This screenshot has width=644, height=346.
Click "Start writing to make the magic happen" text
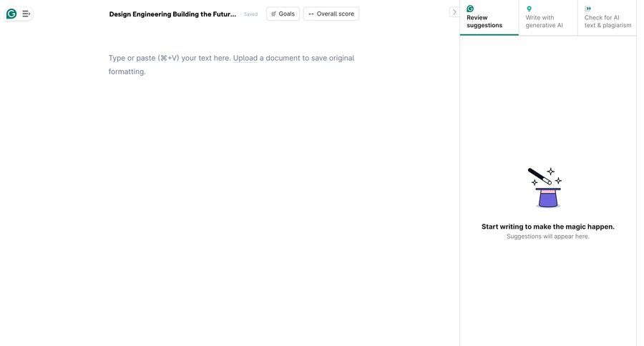click(x=548, y=227)
